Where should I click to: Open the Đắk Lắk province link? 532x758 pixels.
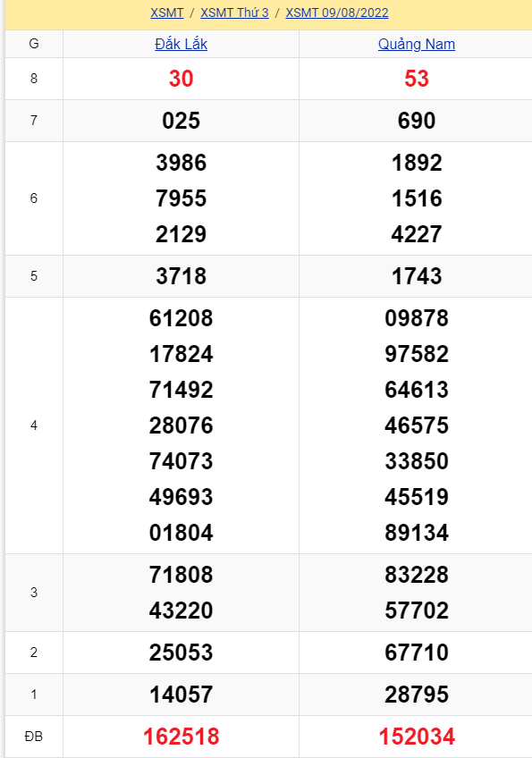[181, 44]
